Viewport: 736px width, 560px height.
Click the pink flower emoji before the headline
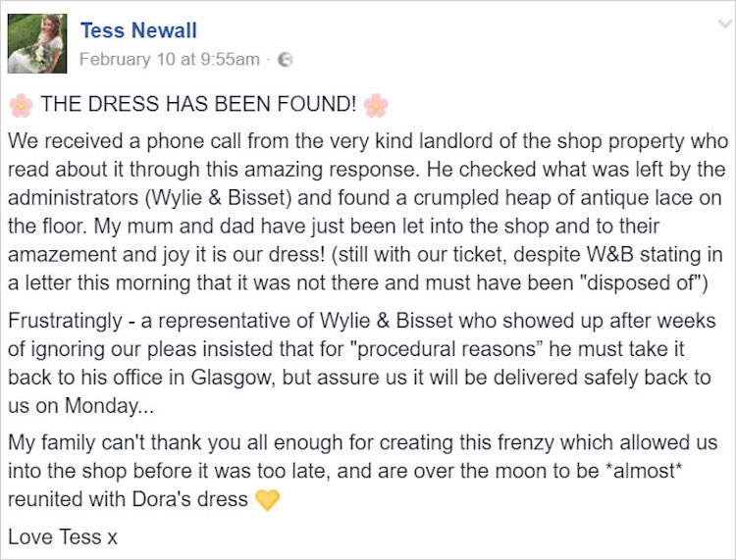20,105
